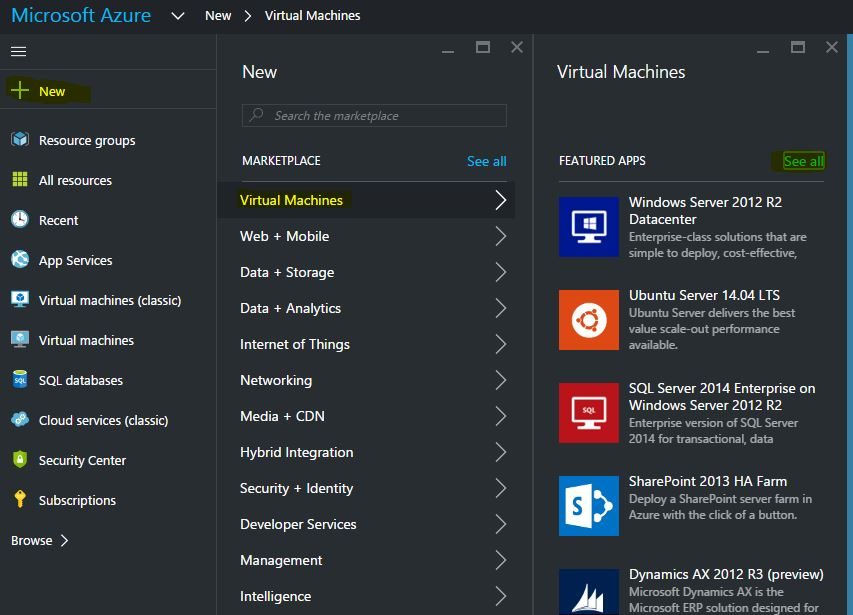Click See all link next to Marketplace
Viewport: 853px width, 615px height.
point(486,161)
